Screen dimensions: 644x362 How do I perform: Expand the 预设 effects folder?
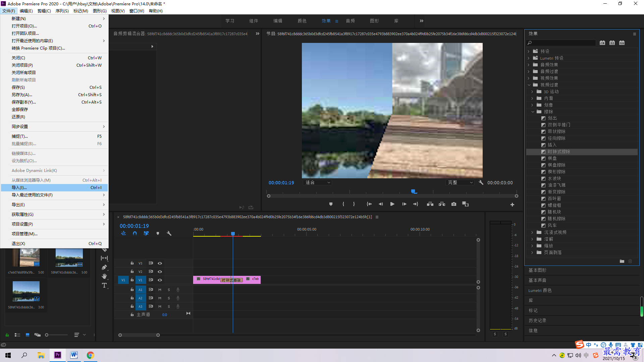529,51
